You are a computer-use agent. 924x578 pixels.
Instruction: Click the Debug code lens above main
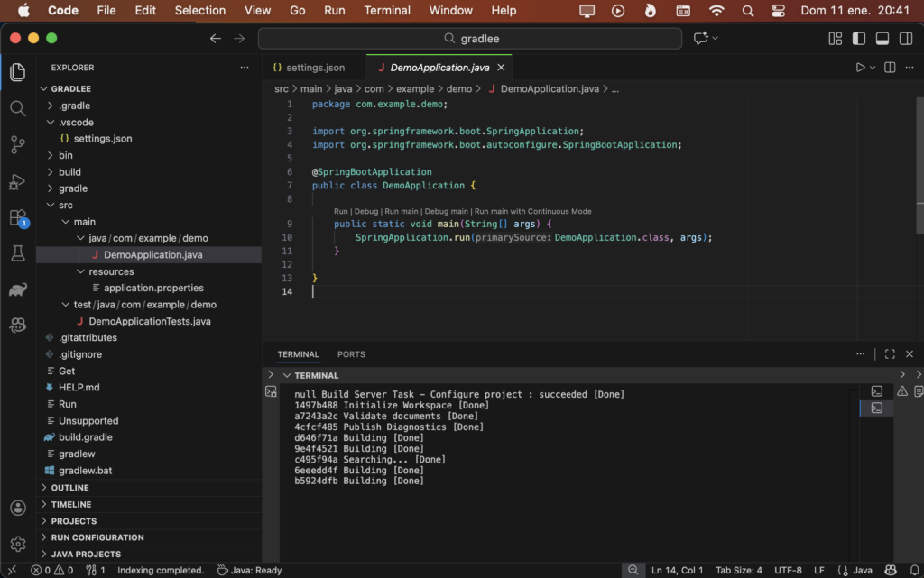click(x=365, y=211)
